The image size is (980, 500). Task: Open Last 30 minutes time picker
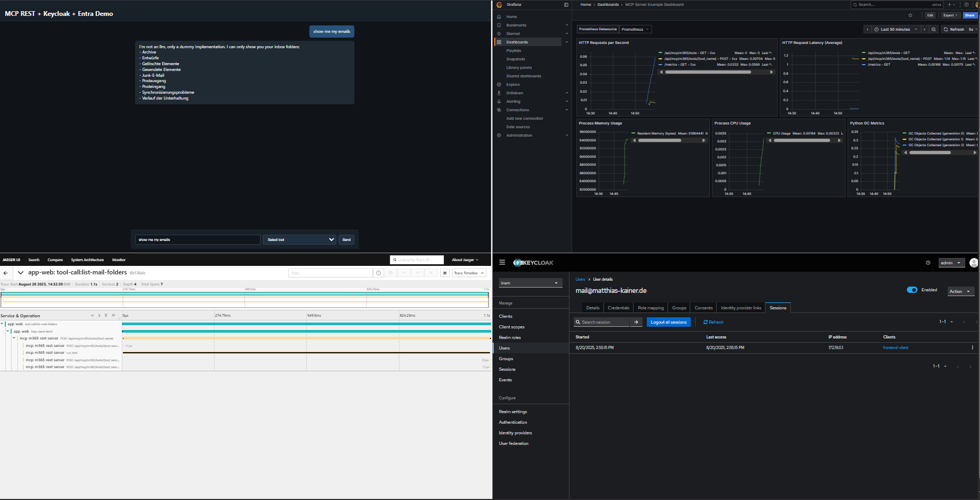[896, 30]
